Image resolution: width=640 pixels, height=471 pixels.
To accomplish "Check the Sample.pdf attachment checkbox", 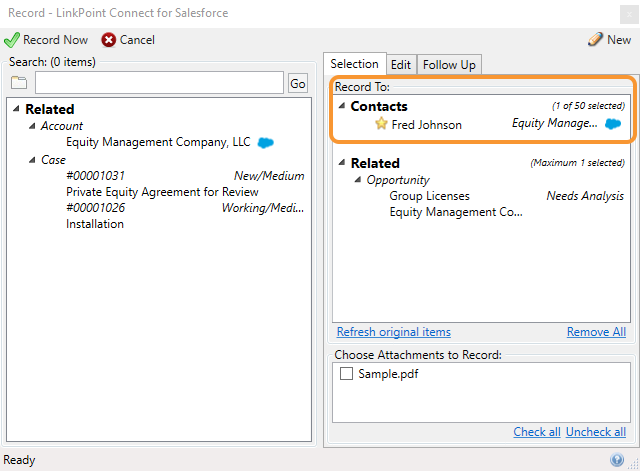I will pos(346,373).
